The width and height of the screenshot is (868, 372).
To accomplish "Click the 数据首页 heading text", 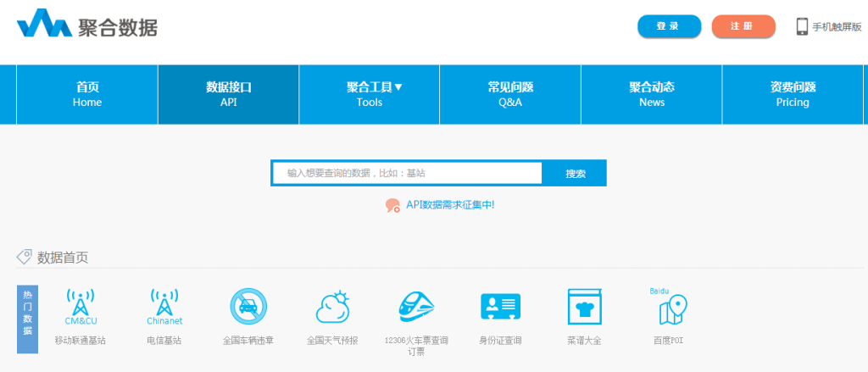I will 63,258.
